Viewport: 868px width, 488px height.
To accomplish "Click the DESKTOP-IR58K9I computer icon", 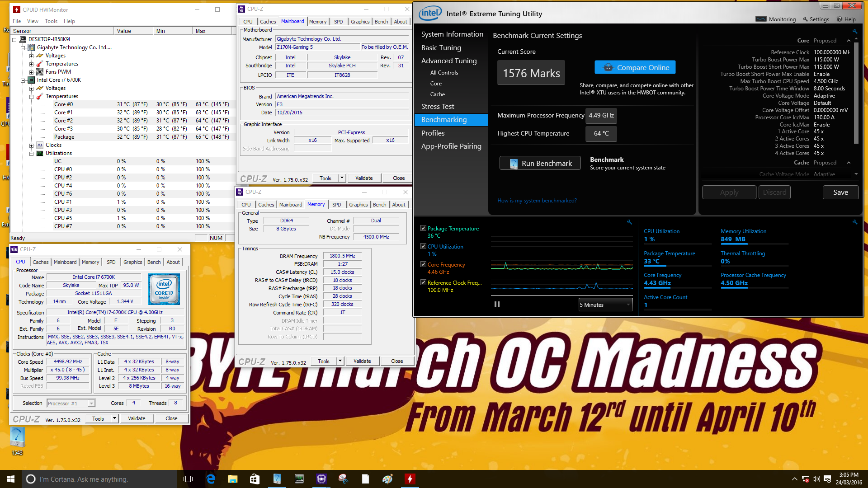I will point(23,39).
